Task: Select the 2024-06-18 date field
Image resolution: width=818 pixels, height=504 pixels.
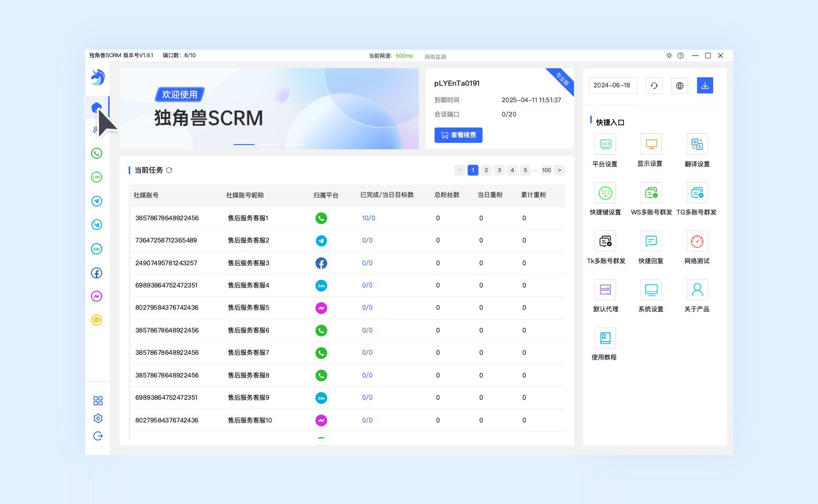Action: coord(613,85)
